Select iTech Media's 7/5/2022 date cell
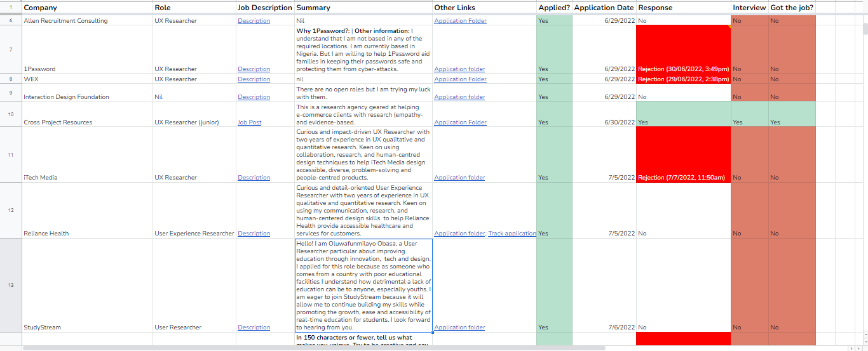The image size is (868, 351). (x=604, y=155)
